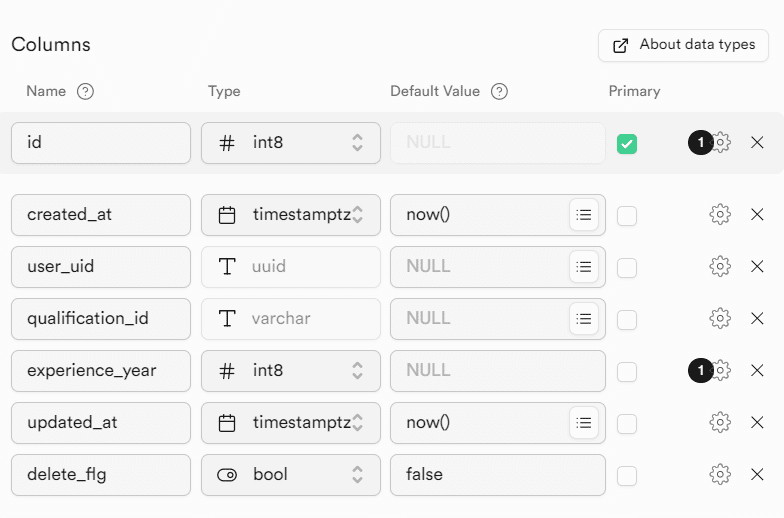The image size is (784, 518).
Task: Tick the primary checkbox for delete_flg
Action: point(627,475)
